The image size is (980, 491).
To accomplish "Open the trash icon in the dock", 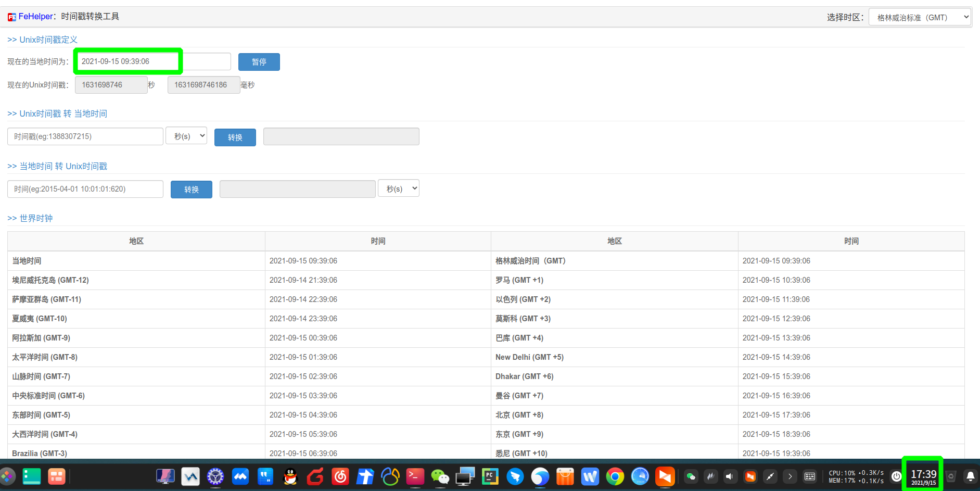I will click(x=951, y=476).
